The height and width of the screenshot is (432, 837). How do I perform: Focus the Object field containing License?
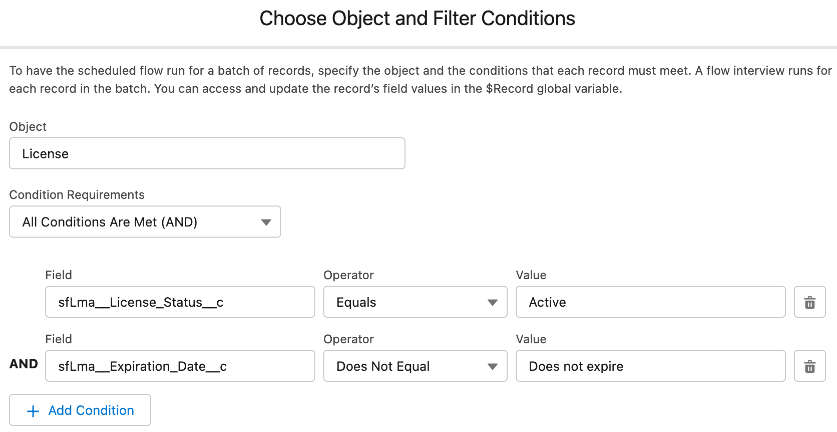(x=207, y=153)
